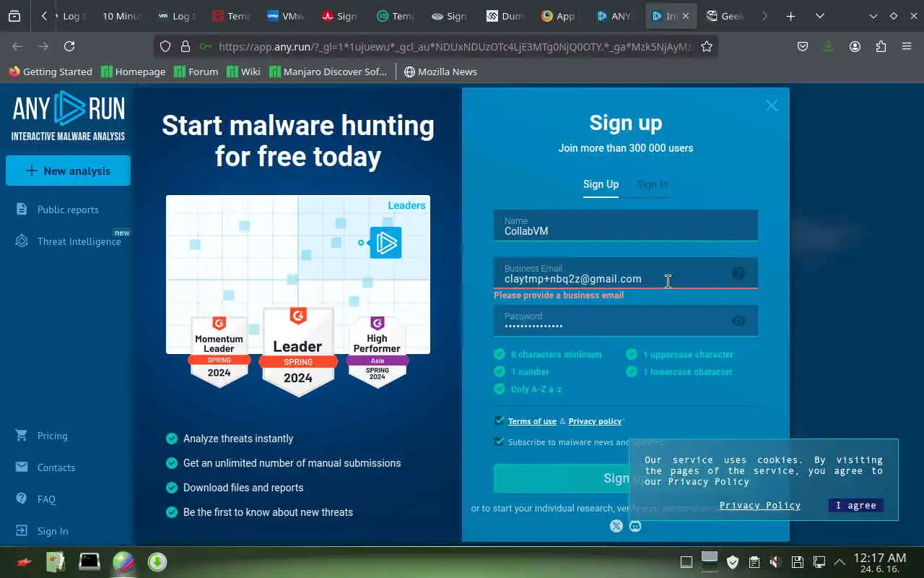
Task: Switch to the Sign In tab
Action: 652,184
